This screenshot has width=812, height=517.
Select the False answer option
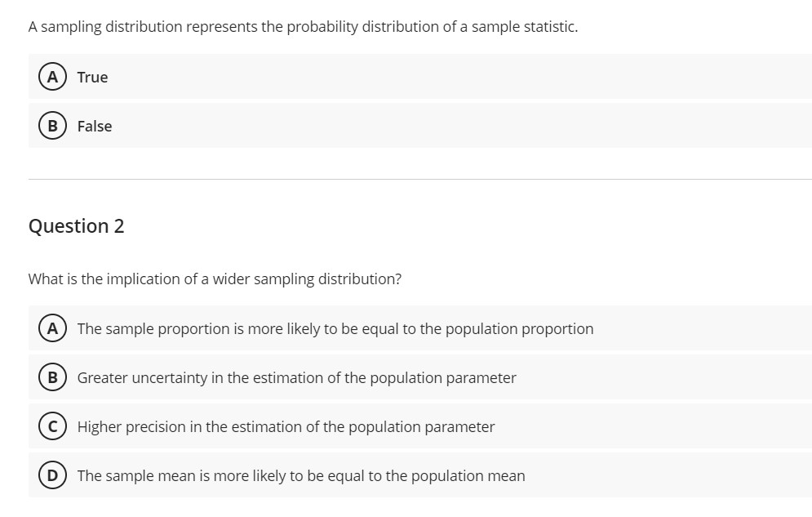click(x=94, y=126)
